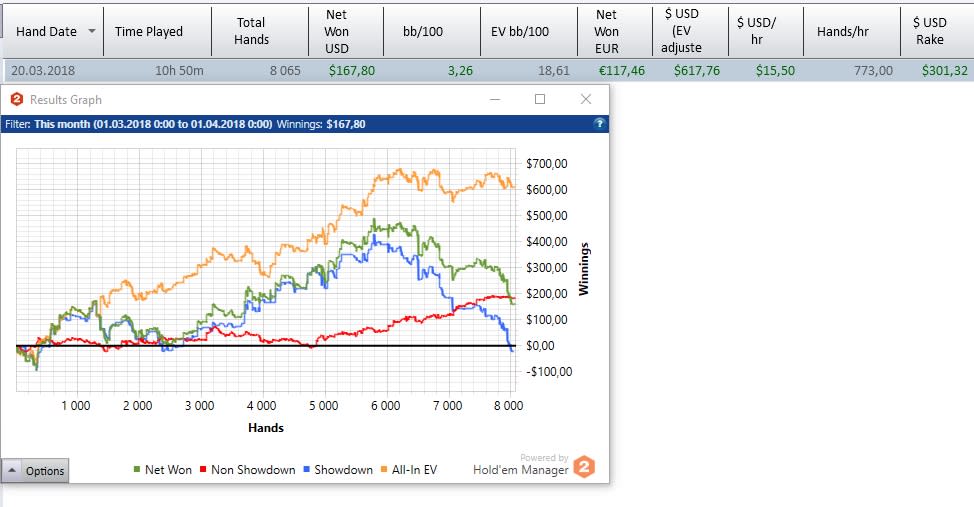Select the 773,00 hands per hour cell

click(x=873, y=70)
